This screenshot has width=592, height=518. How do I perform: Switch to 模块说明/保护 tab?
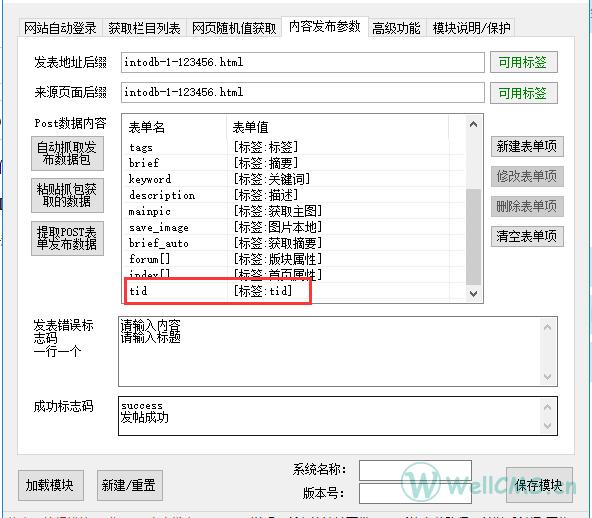pos(471,28)
